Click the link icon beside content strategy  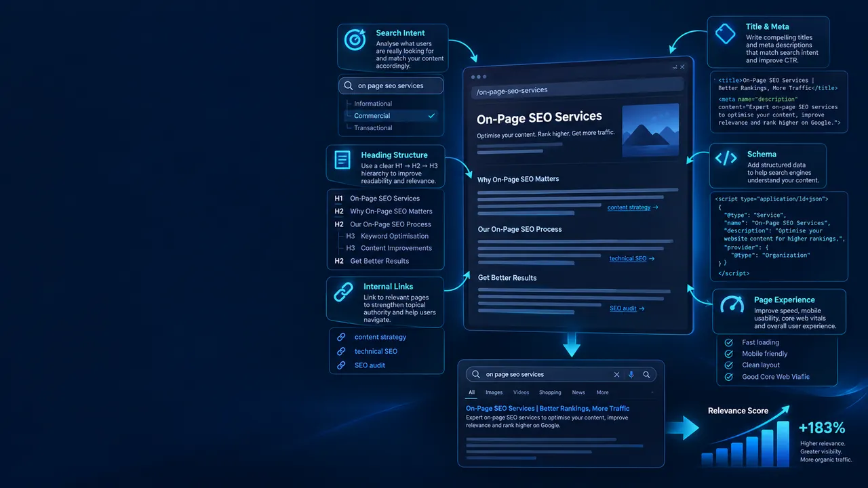341,337
